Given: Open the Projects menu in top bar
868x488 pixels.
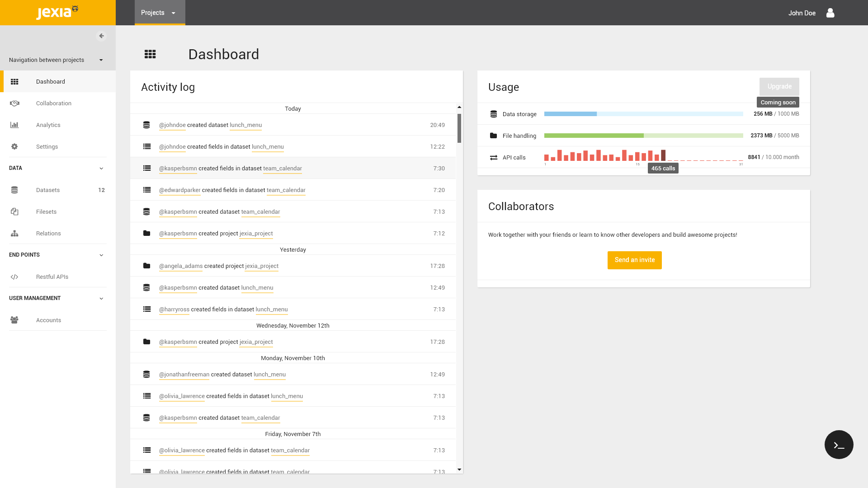Looking at the screenshot, I should [x=160, y=13].
